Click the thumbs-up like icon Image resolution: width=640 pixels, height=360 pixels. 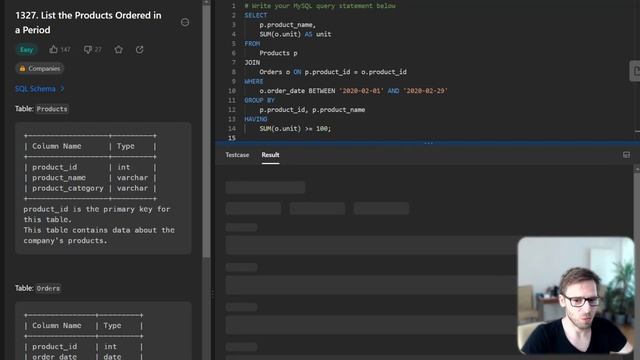(53, 49)
